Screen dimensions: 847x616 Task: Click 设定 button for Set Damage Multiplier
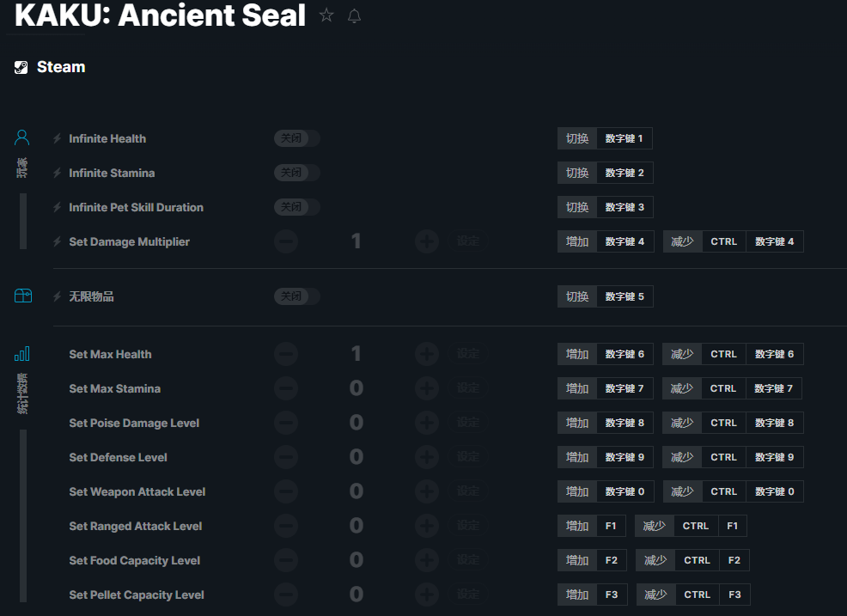click(x=468, y=241)
